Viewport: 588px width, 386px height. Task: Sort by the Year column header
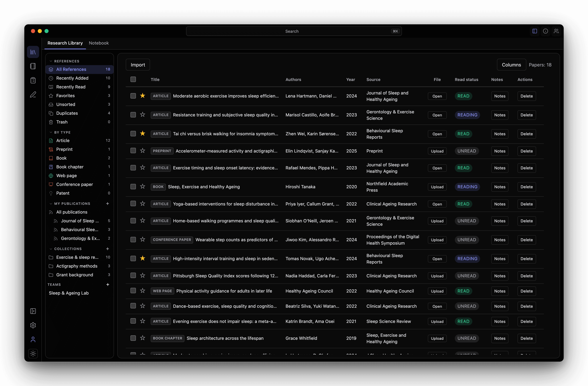pos(350,80)
